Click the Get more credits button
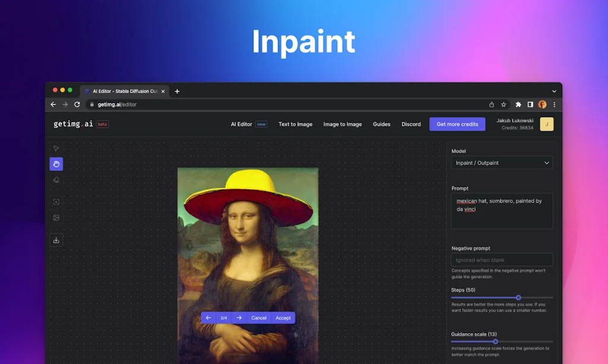The width and height of the screenshot is (608, 364). pos(457,124)
